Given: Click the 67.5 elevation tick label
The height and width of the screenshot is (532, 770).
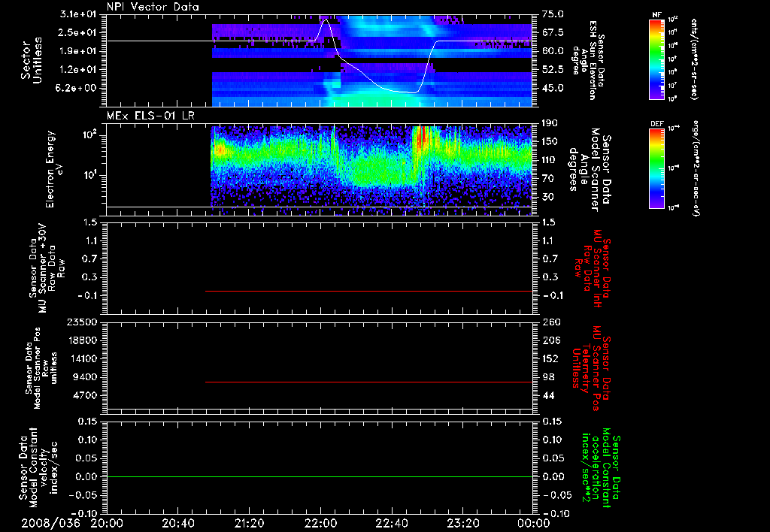Looking at the screenshot, I should click(x=553, y=32).
